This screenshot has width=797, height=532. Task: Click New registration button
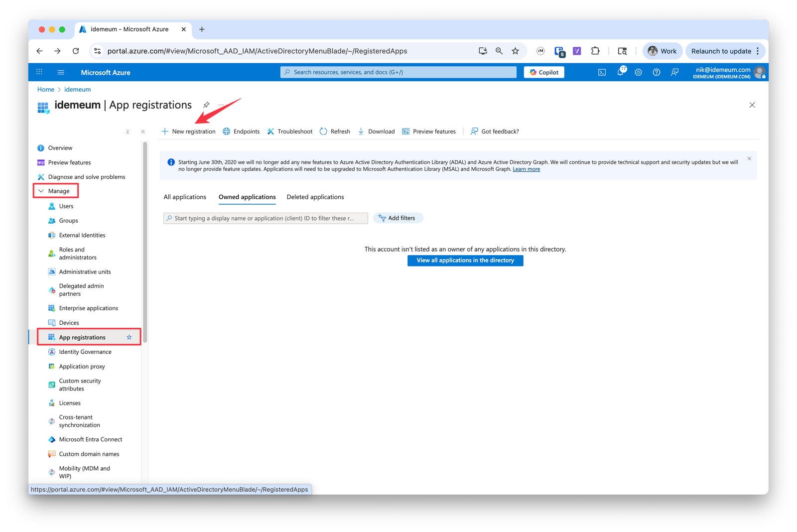pos(188,132)
